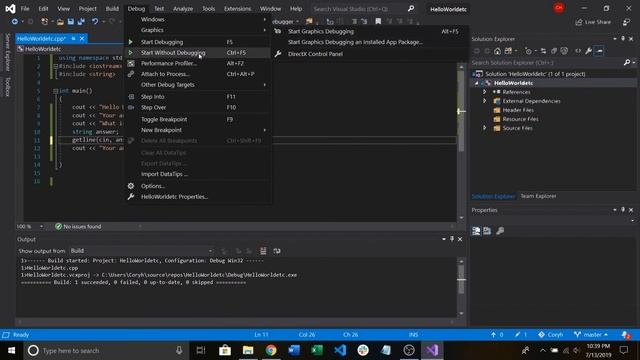
Task: Open Word from the taskbar
Action: coord(294,350)
